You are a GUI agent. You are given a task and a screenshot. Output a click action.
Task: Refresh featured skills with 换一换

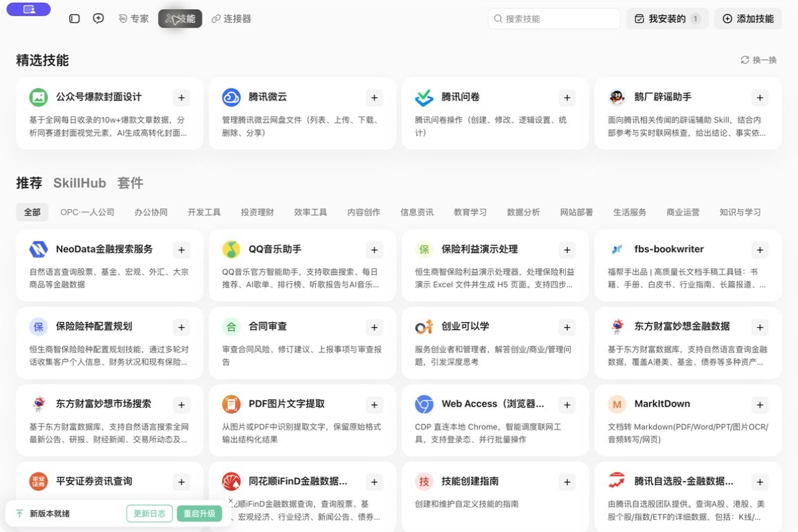[x=759, y=60]
